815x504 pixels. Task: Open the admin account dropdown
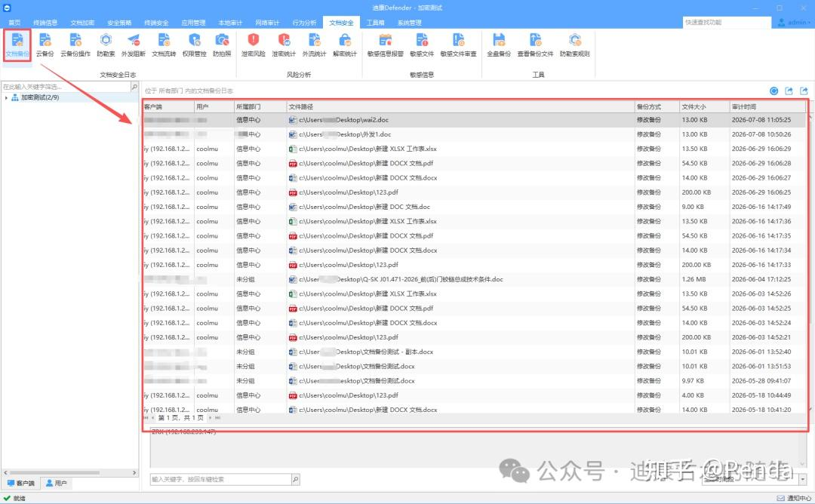[794, 23]
